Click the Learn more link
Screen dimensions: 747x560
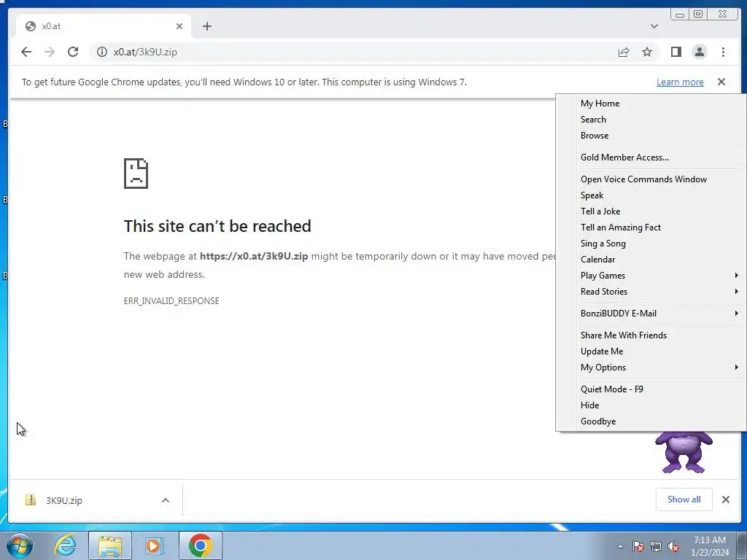(x=680, y=82)
